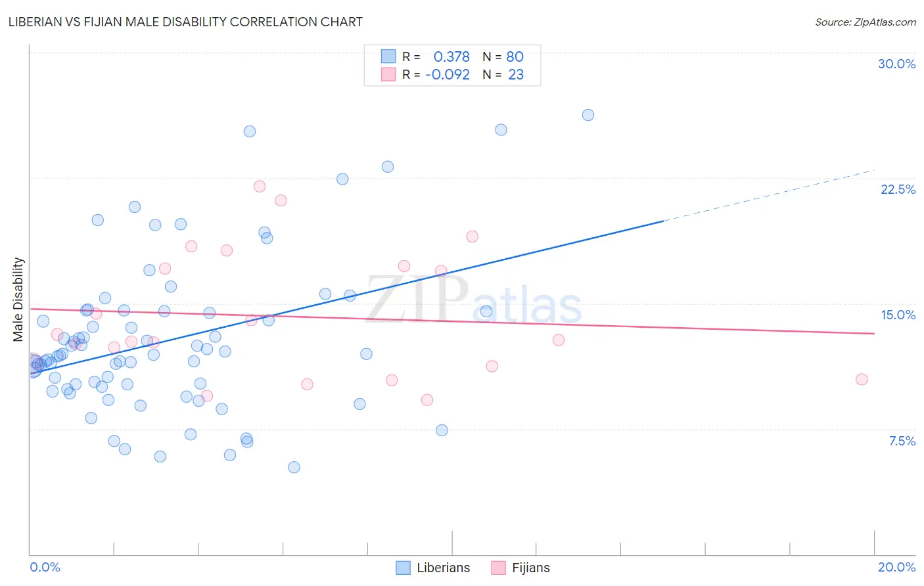Select the Liberians legend label
Screen dimensions: 924x586
[444, 568]
